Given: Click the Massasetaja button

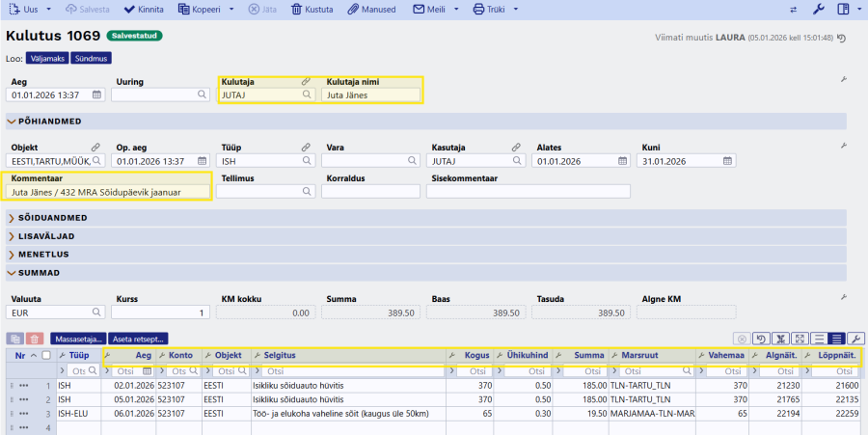Looking at the screenshot, I should (x=77, y=339).
